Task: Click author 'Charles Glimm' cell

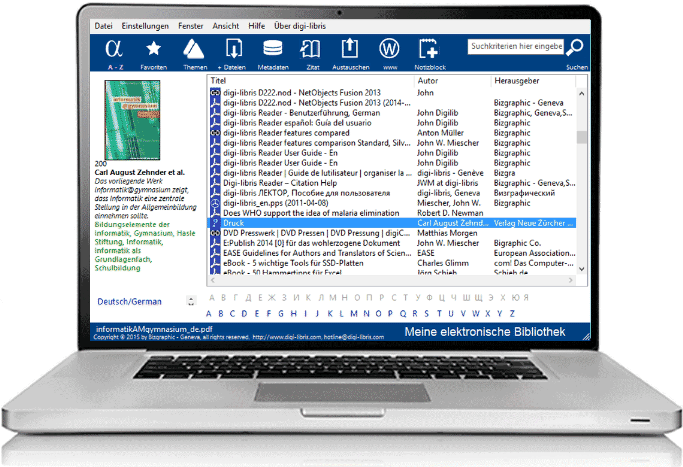Action: (443, 263)
